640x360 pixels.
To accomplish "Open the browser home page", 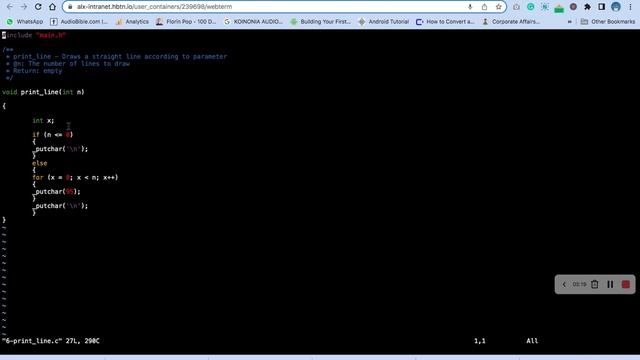I will pyautogui.click(x=52, y=7).
